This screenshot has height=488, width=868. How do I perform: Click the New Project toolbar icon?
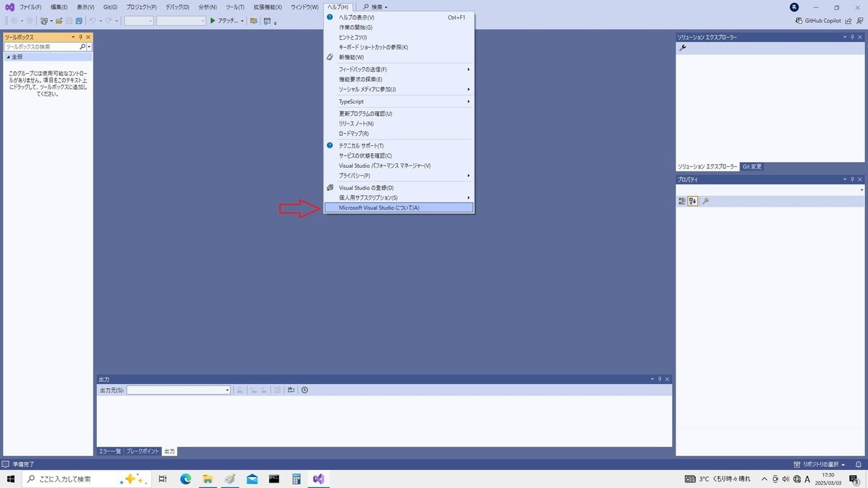pyautogui.click(x=44, y=21)
